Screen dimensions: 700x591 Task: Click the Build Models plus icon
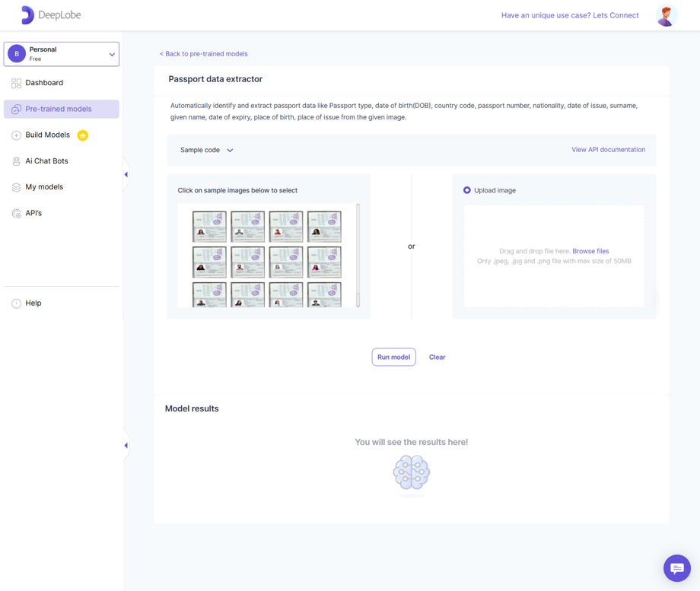click(x=16, y=135)
